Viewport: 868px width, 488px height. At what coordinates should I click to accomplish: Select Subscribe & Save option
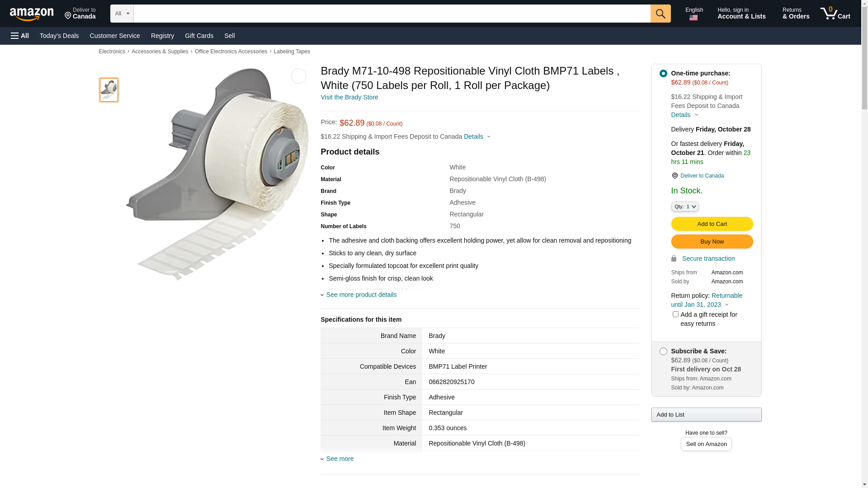click(x=663, y=351)
